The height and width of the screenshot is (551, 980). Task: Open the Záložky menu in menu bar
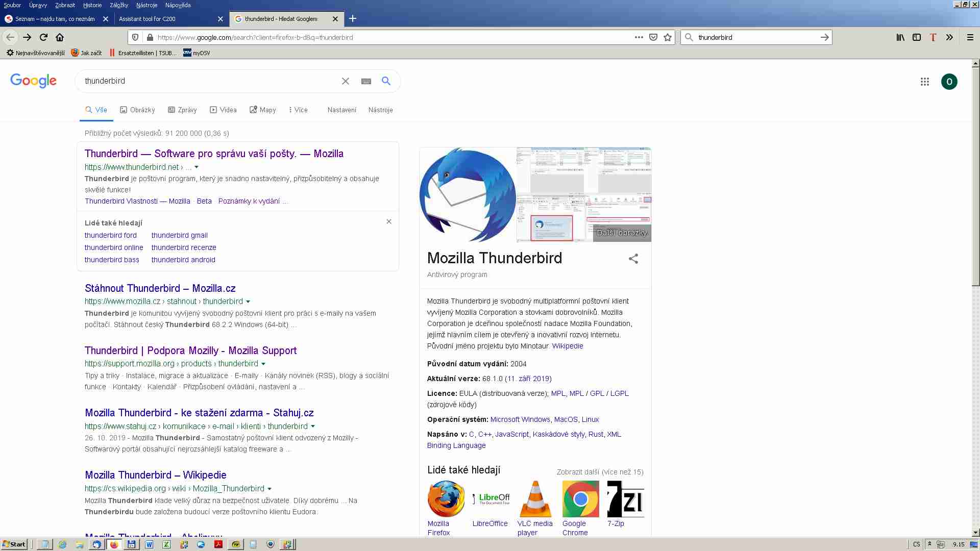click(118, 5)
